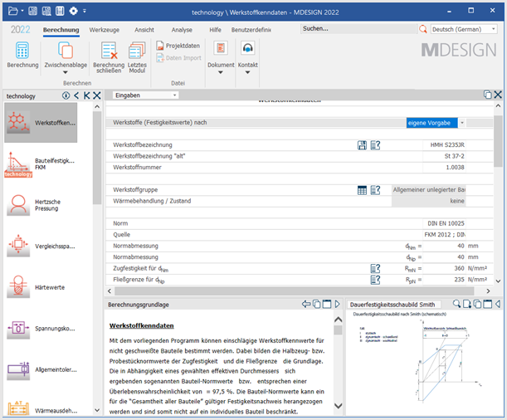This screenshot has width=507, height=420.
Task: Click the export icon in Smith diagram panel
Action: [x=467, y=304]
